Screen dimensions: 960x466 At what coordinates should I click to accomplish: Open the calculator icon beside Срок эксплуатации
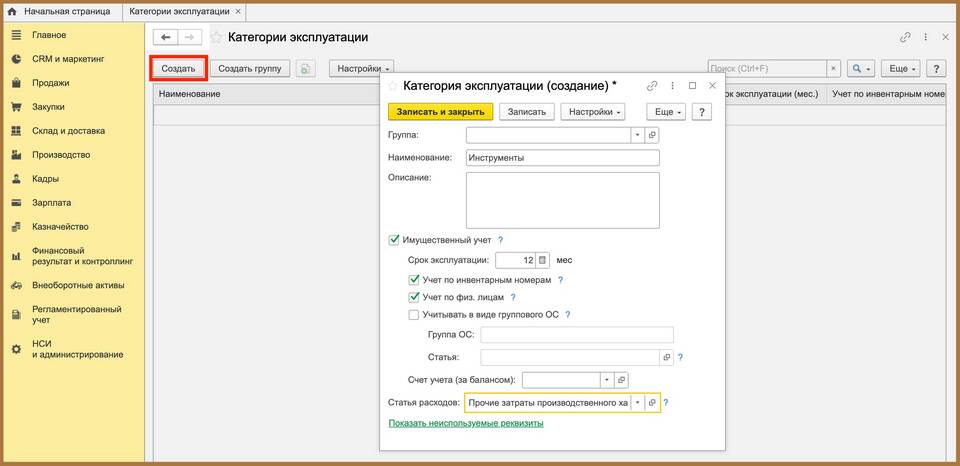click(x=543, y=260)
